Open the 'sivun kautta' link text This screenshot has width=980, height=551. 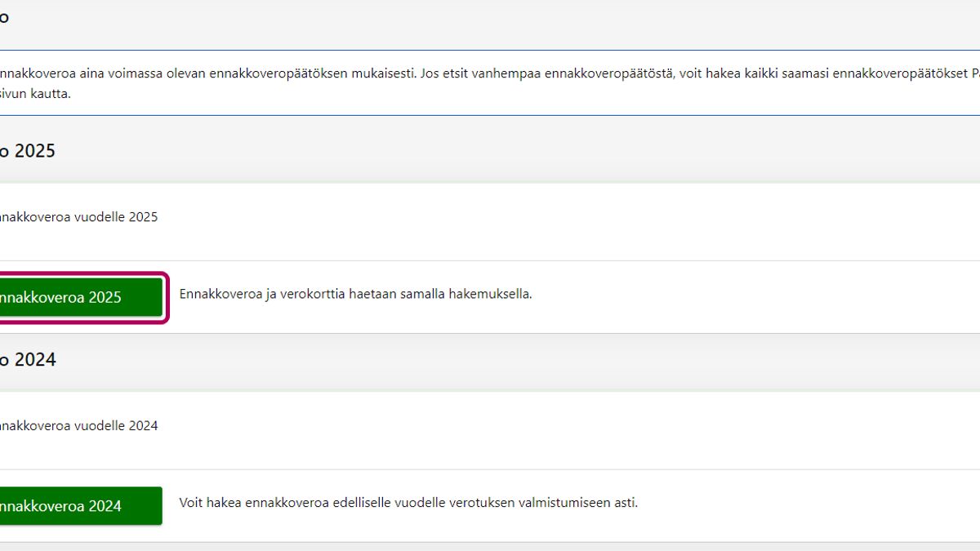[x=35, y=94]
